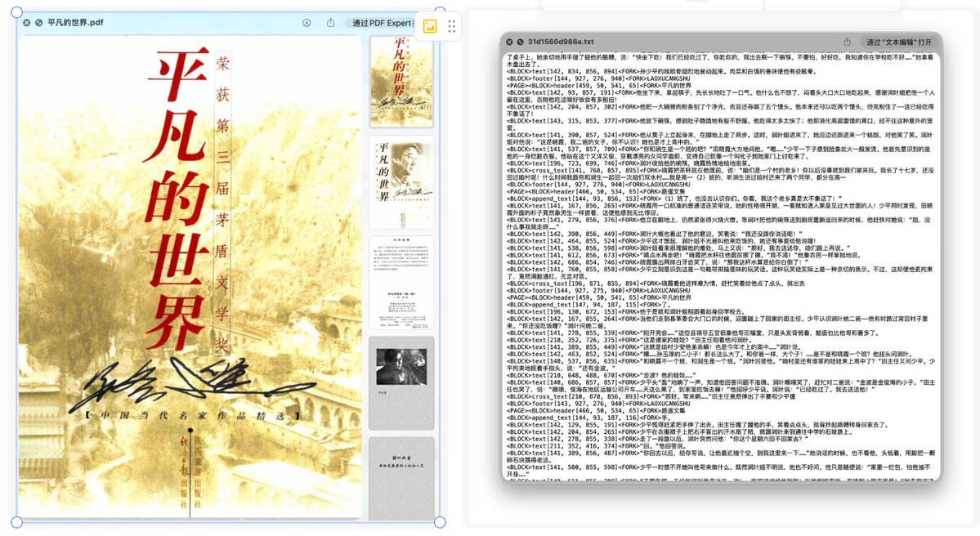This screenshot has height=536, width=980.
Task: Open the txt file with 文本编辑
Action: coord(899,42)
